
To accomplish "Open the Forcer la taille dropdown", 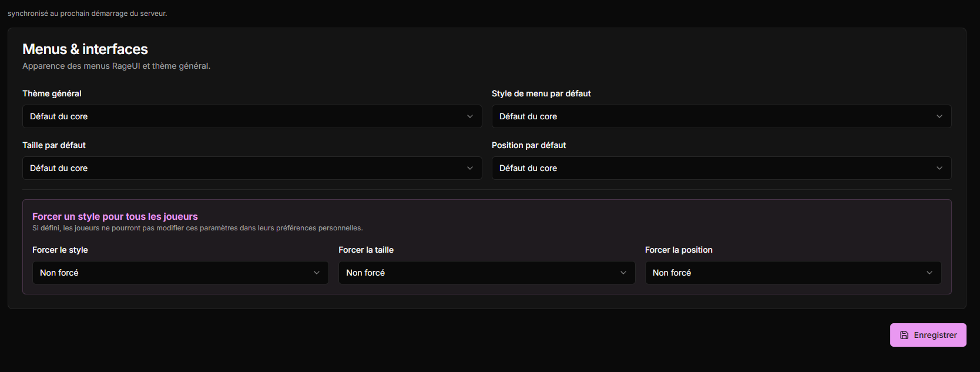I will point(487,273).
